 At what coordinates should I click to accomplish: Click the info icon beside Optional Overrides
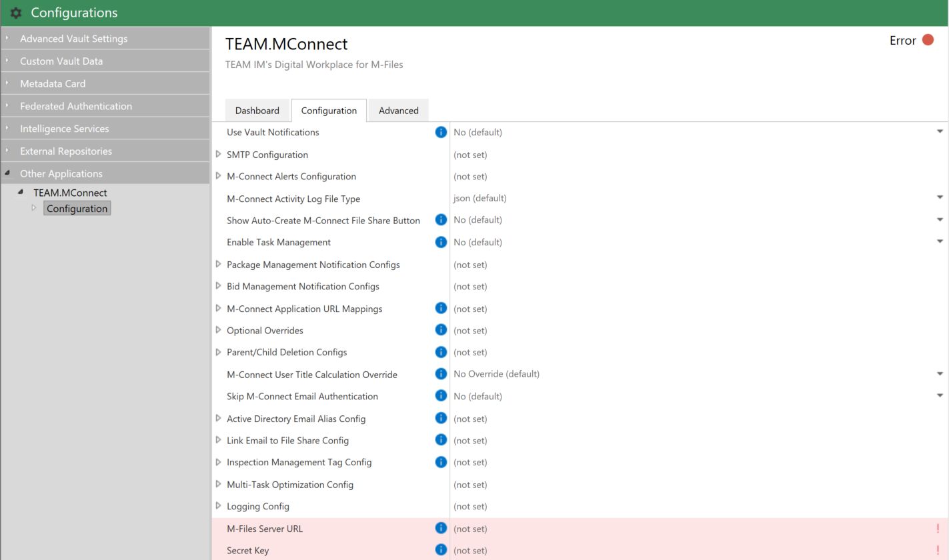pyautogui.click(x=440, y=330)
